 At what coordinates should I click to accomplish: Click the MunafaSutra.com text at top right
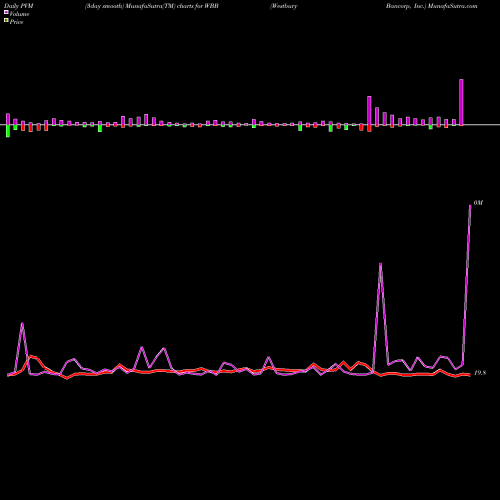pos(452,6)
